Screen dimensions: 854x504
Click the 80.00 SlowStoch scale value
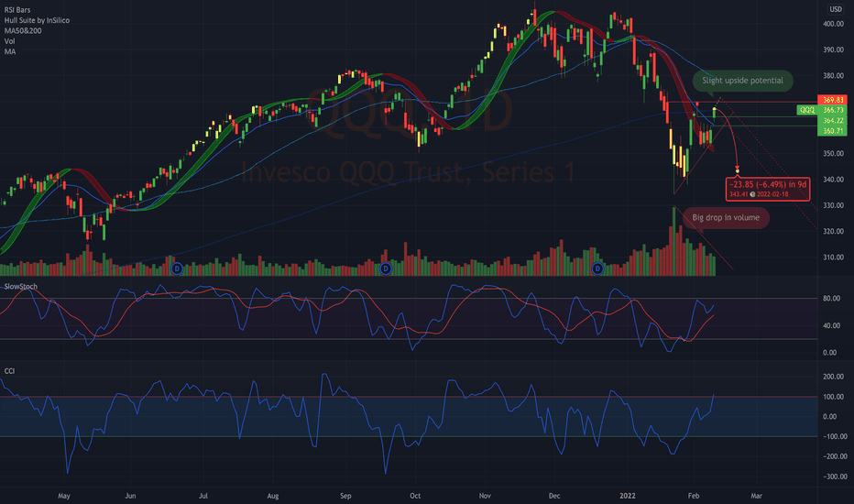[831, 299]
